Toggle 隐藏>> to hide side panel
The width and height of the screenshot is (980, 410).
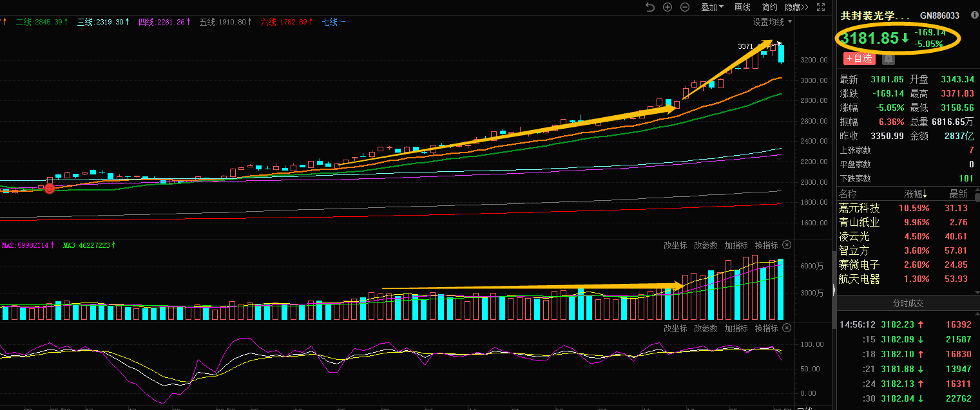[x=796, y=7]
